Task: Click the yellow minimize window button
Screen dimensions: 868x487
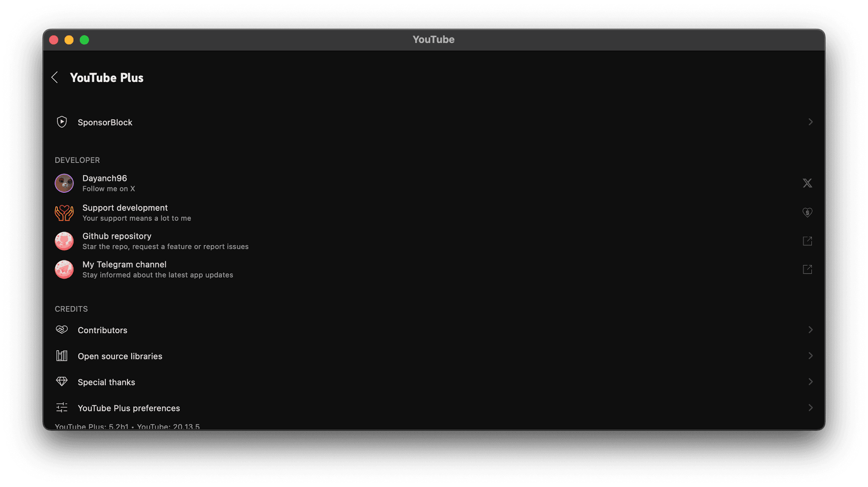Action: [x=69, y=40]
